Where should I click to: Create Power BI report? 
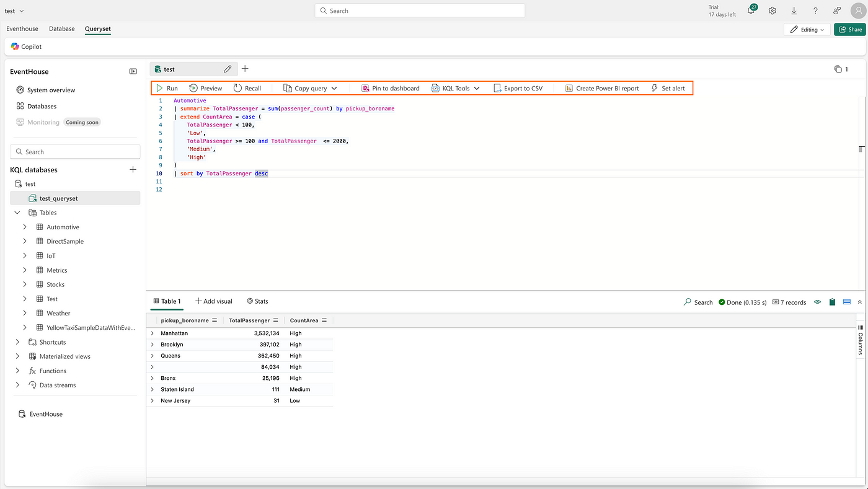pos(602,88)
